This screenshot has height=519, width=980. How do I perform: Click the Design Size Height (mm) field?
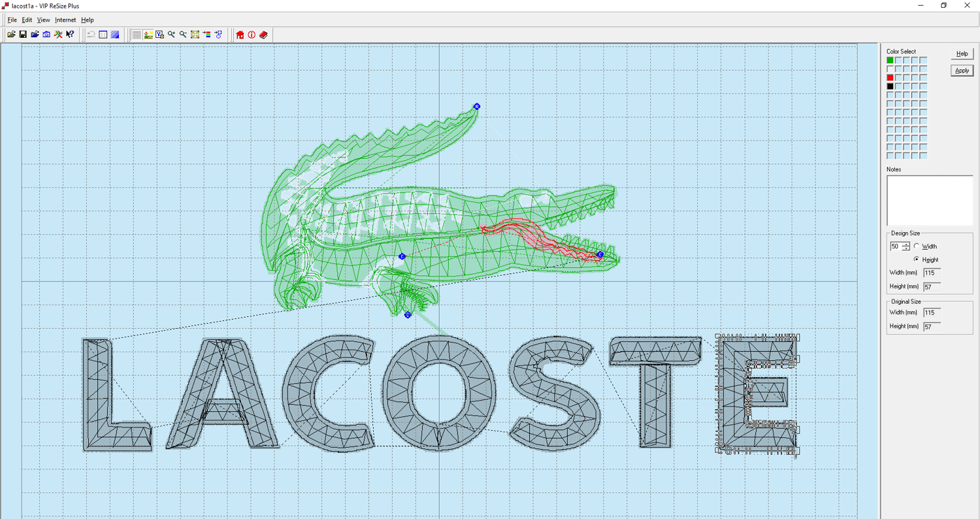[932, 286]
